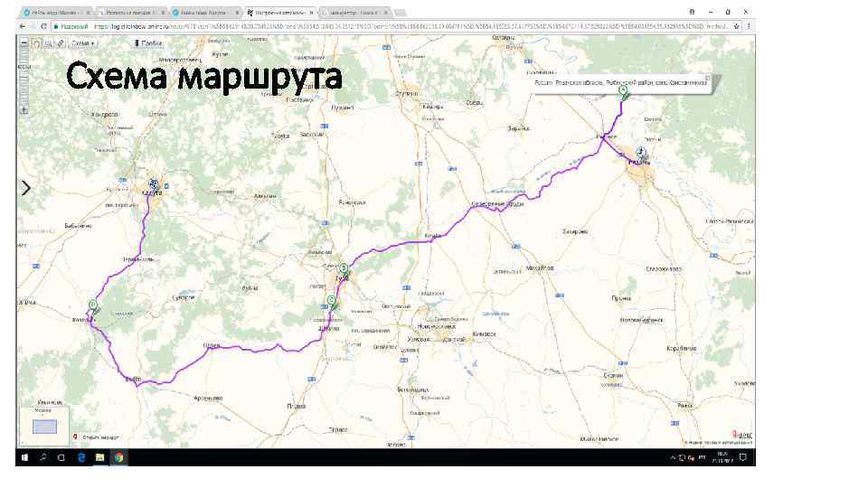Click the Кораблино town label
868x488 pixels.
pyautogui.click(x=682, y=349)
